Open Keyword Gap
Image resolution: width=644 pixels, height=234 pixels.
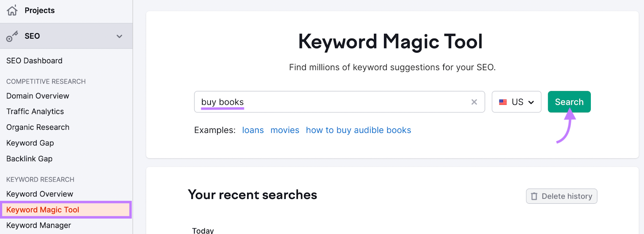pyautogui.click(x=30, y=143)
